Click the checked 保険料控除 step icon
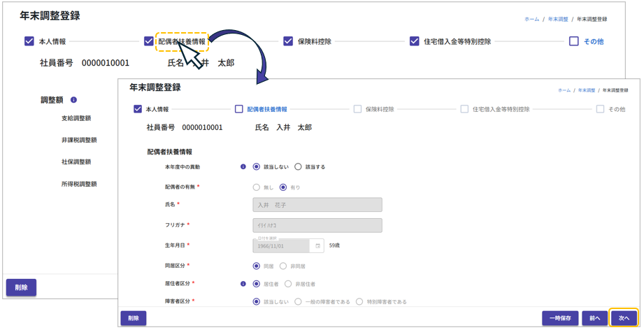The height and width of the screenshot is (330, 644). coord(288,41)
